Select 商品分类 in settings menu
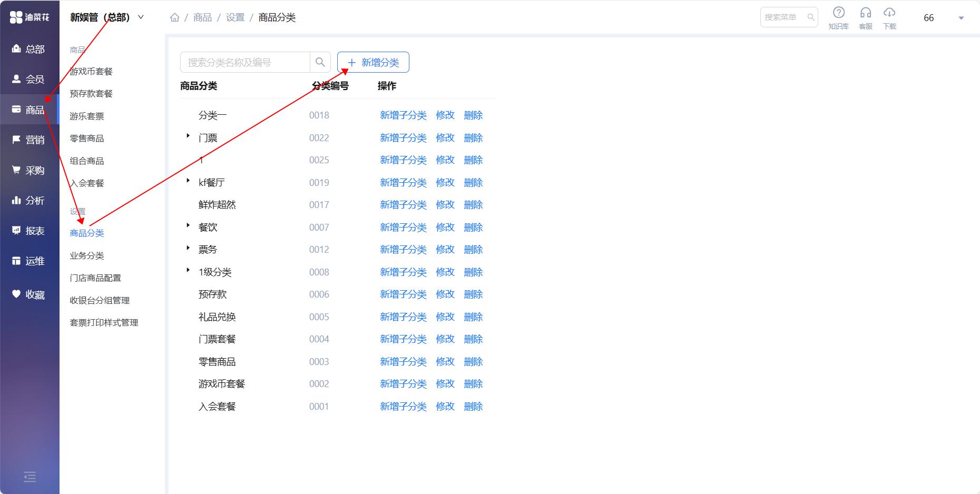Screen dimensions: 980x494 (x=87, y=233)
